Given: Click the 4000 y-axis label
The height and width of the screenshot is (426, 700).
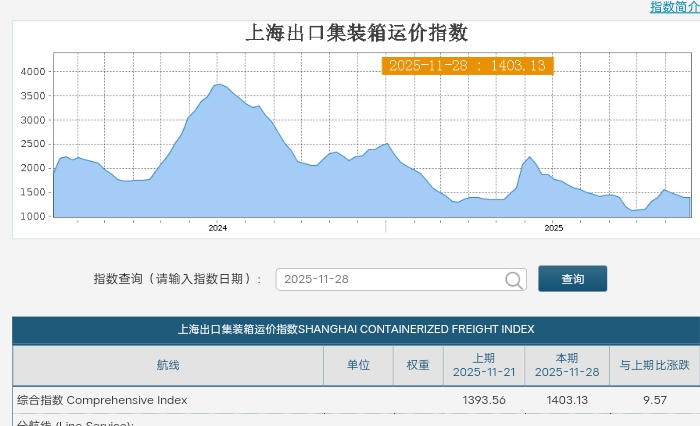Looking at the screenshot, I should pos(33,71).
